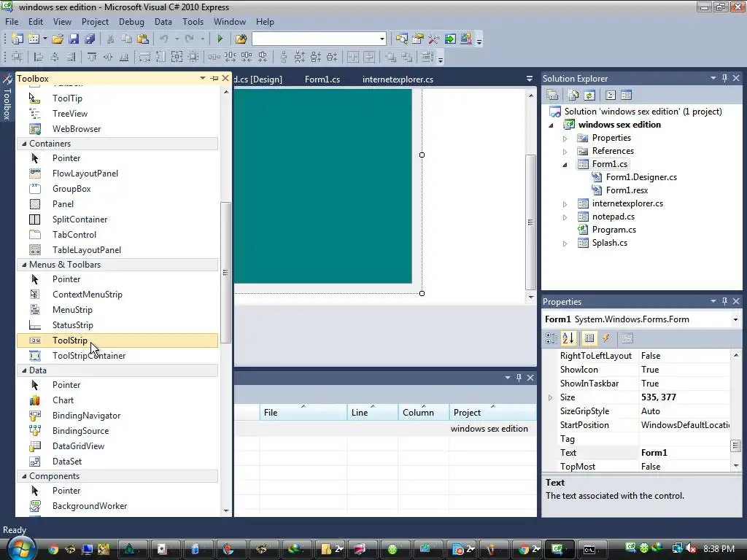Click the taskbar clock showing 8:38 PM

pyautogui.click(x=719, y=548)
